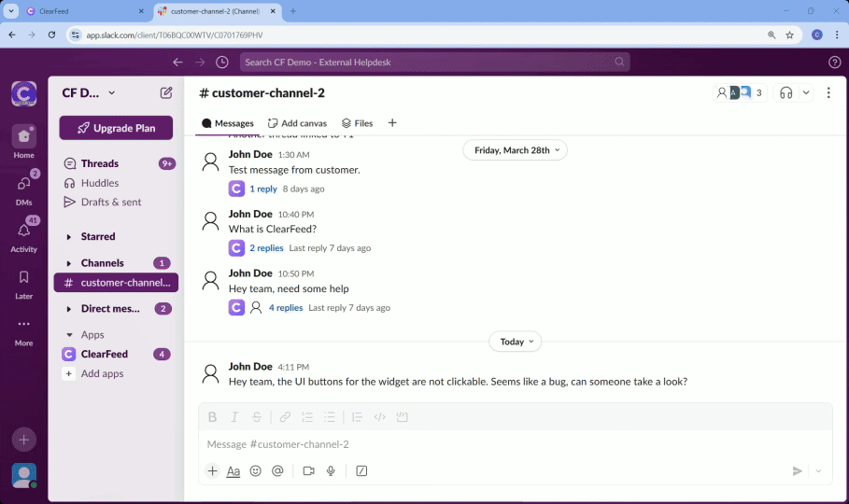849x504 pixels.
Task: Toggle bold formatting in message composer
Action: point(212,417)
